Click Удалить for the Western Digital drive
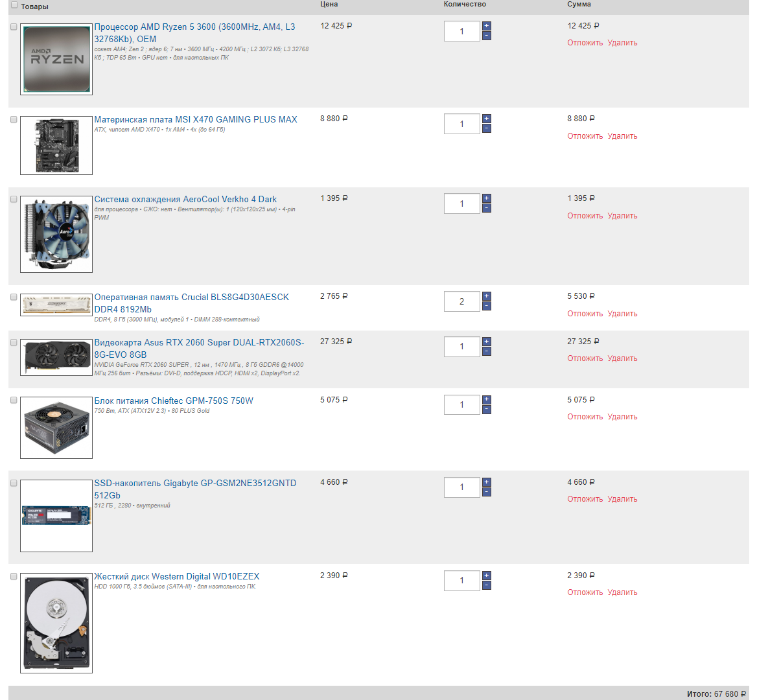 (x=622, y=592)
